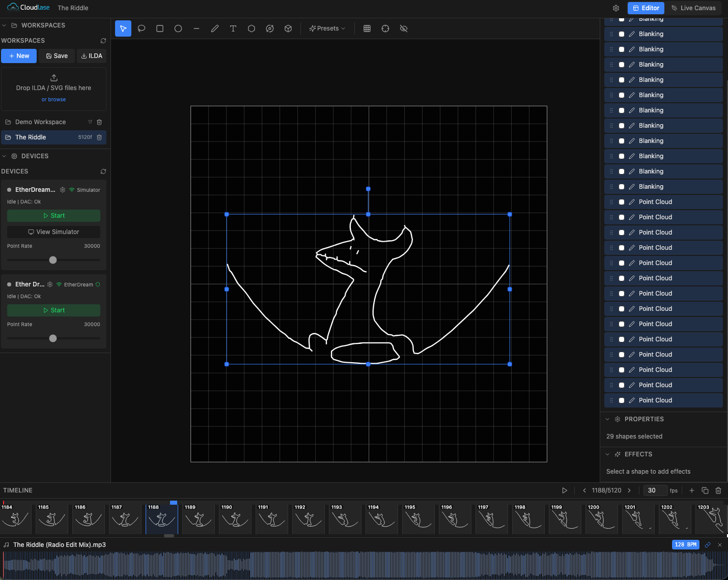Select the Pen drawing tool

tap(214, 28)
